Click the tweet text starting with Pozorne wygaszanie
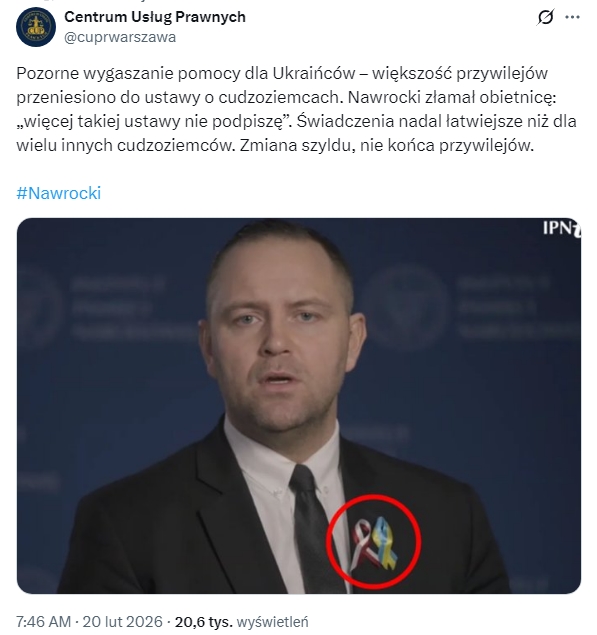This screenshot has height=635, width=597. [x=296, y=109]
